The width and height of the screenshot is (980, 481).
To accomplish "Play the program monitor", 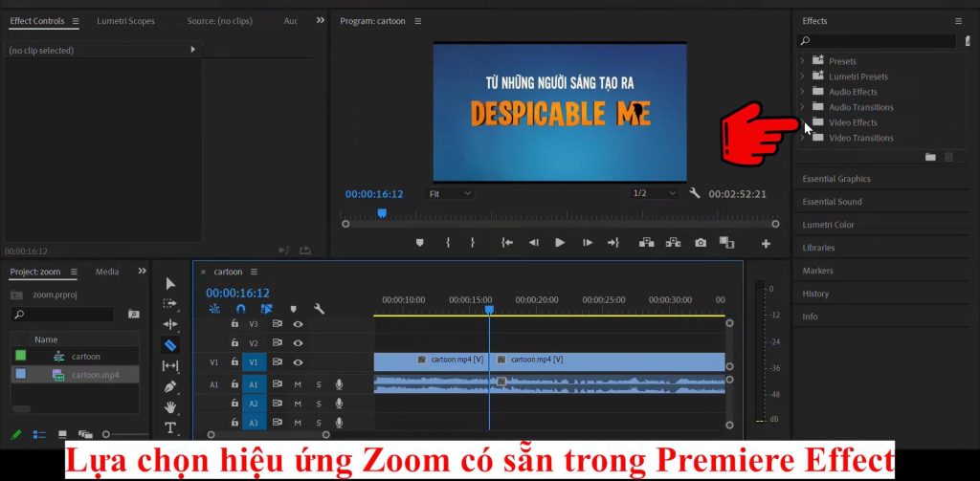I will pos(560,243).
